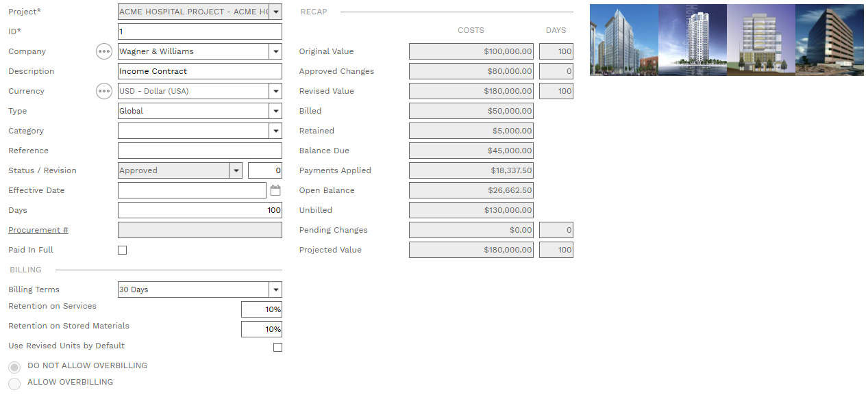Click the ellipsis icon beside Currency
868x399 pixels.
click(103, 91)
